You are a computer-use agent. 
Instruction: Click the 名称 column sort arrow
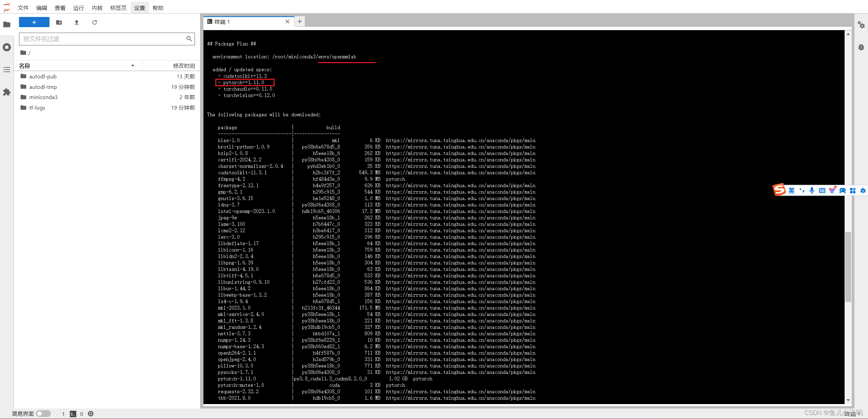(x=133, y=65)
